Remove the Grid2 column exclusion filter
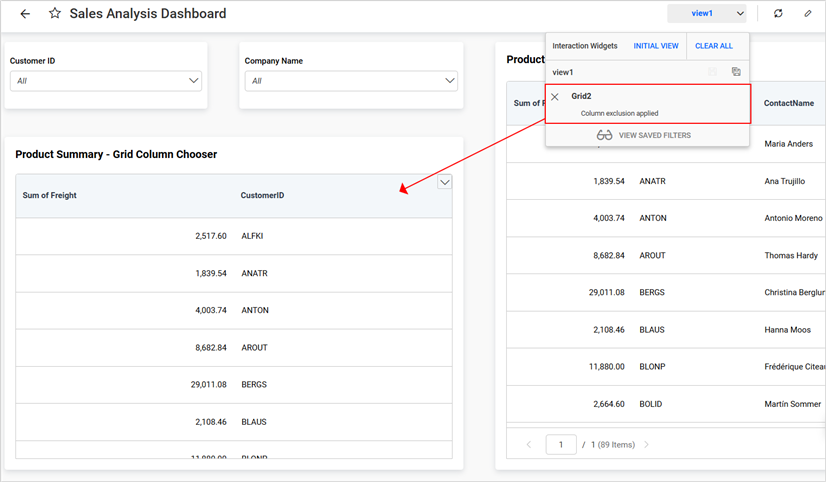Viewport: 826px width, 482px height. click(x=555, y=97)
